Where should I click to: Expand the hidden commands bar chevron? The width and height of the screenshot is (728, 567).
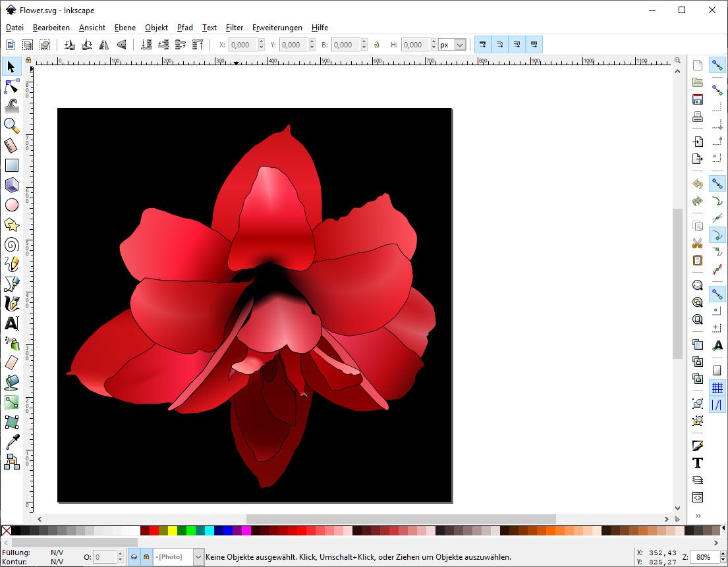point(697,516)
